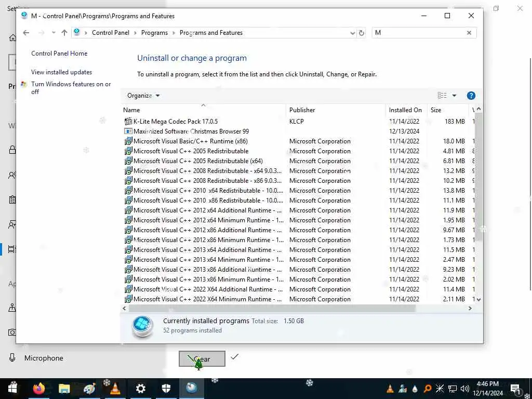Click the Clear button in Settings
532x399 pixels.
(202, 359)
